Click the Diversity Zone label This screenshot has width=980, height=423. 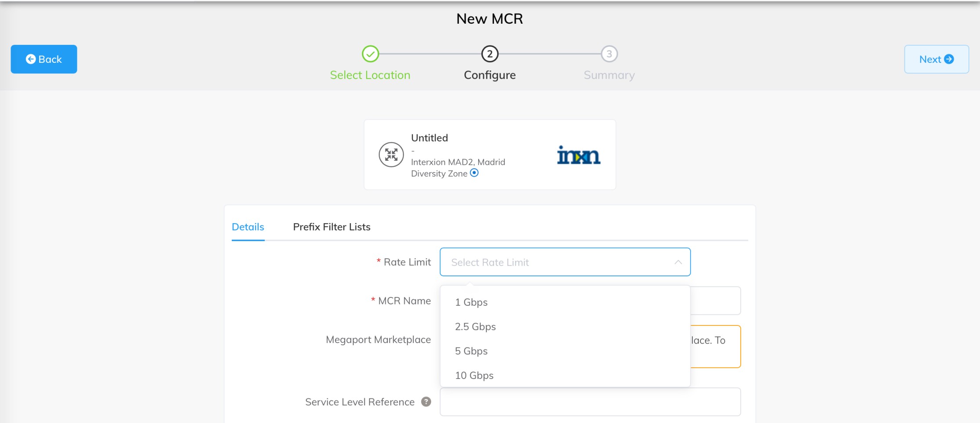click(x=439, y=174)
